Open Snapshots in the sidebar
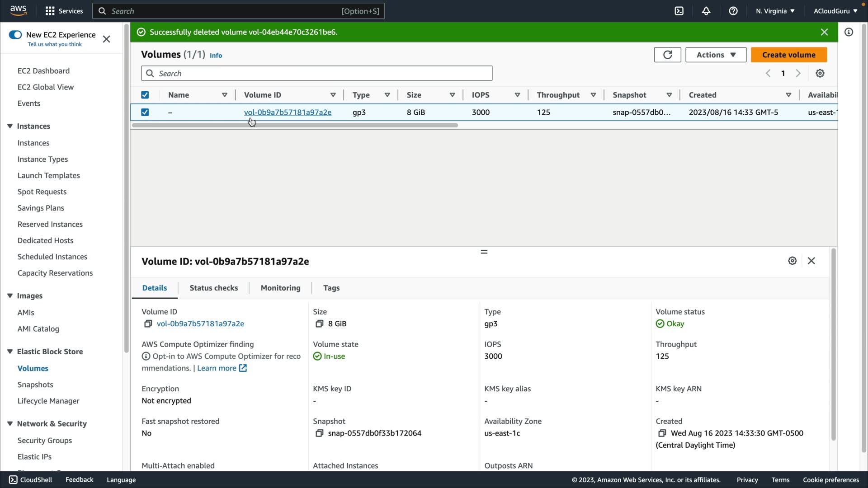Screen dimensions: 868x488 tap(35, 385)
